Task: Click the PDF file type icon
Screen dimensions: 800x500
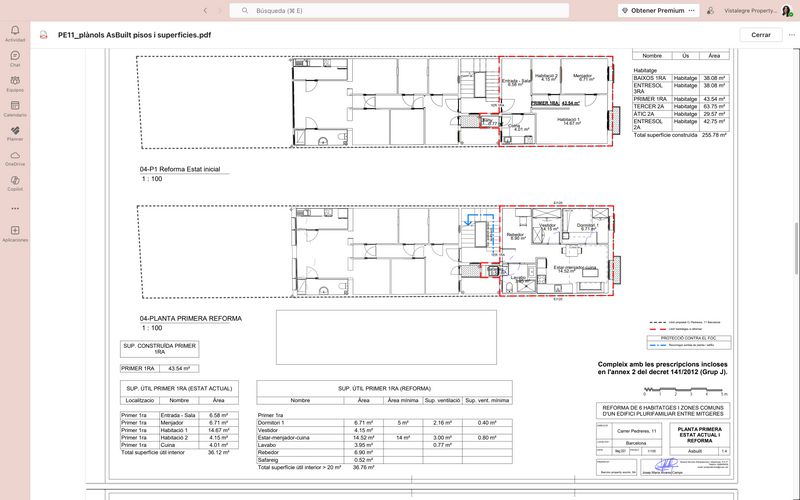Action: tap(44, 34)
